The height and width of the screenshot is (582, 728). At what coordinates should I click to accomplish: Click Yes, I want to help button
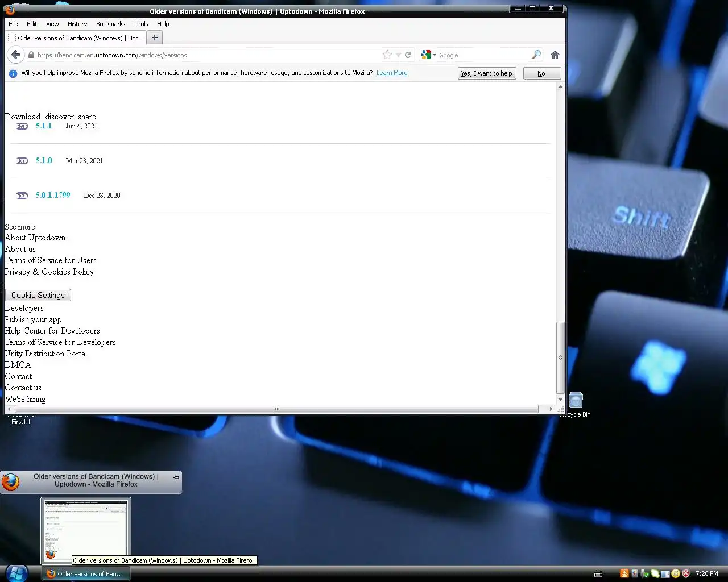(487, 73)
